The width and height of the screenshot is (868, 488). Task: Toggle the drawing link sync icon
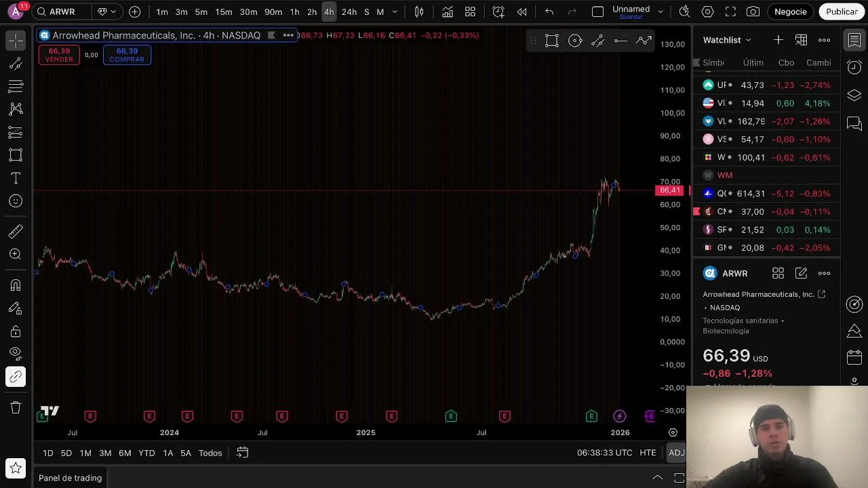[x=16, y=377]
